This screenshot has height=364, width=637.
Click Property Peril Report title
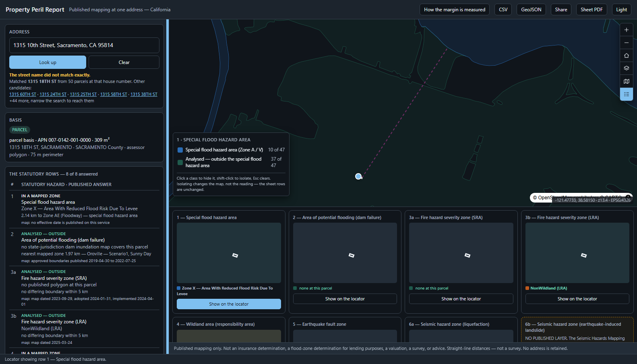tap(35, 10)
